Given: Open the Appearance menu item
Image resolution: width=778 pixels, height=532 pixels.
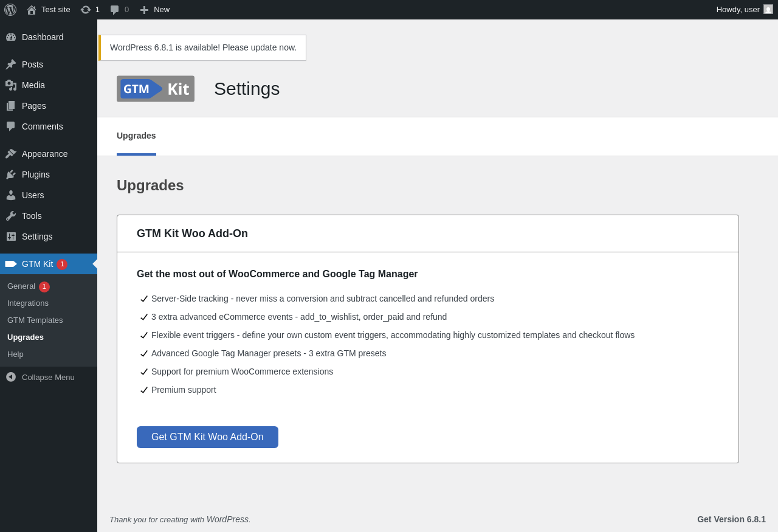Looking at the screenshot, I should point(49,154).
